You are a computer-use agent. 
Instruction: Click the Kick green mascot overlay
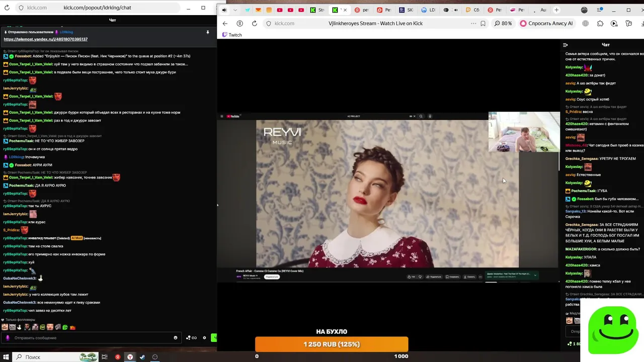613,329
